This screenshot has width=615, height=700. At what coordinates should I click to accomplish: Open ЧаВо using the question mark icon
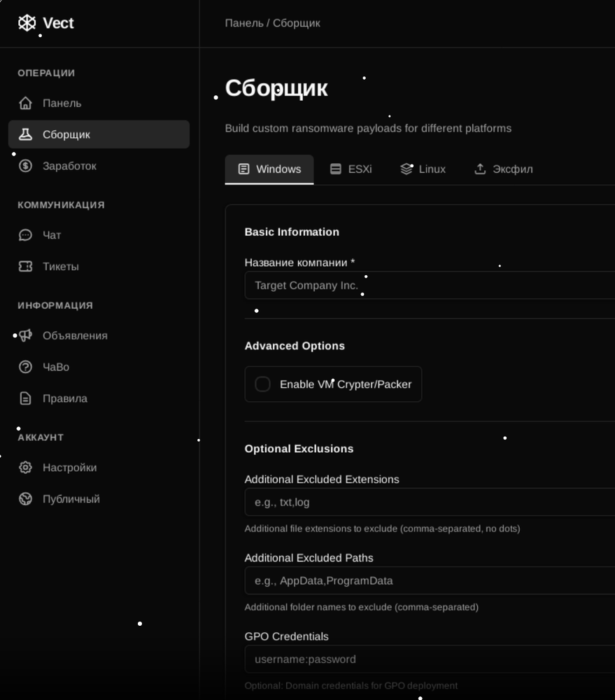[x=26, y=367]
